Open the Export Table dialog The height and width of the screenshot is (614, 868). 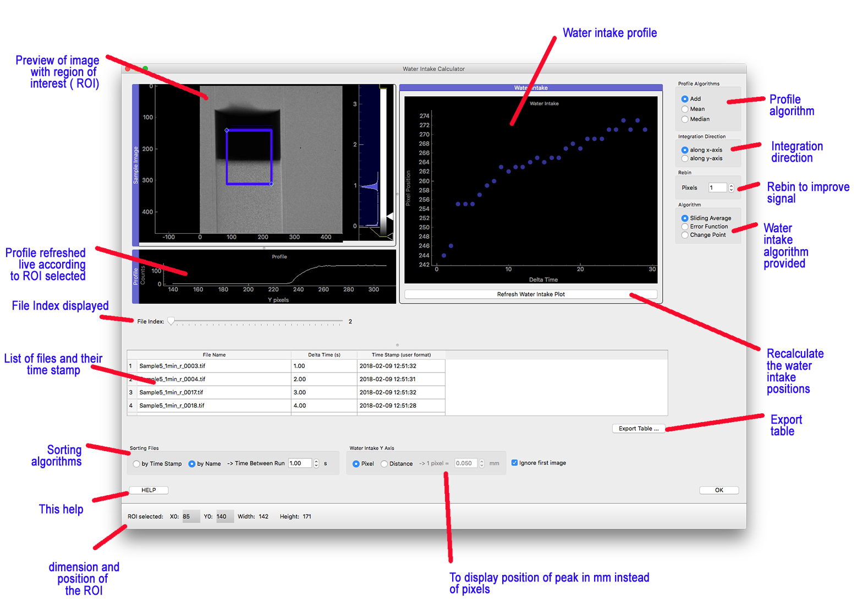tap(638, 429)
